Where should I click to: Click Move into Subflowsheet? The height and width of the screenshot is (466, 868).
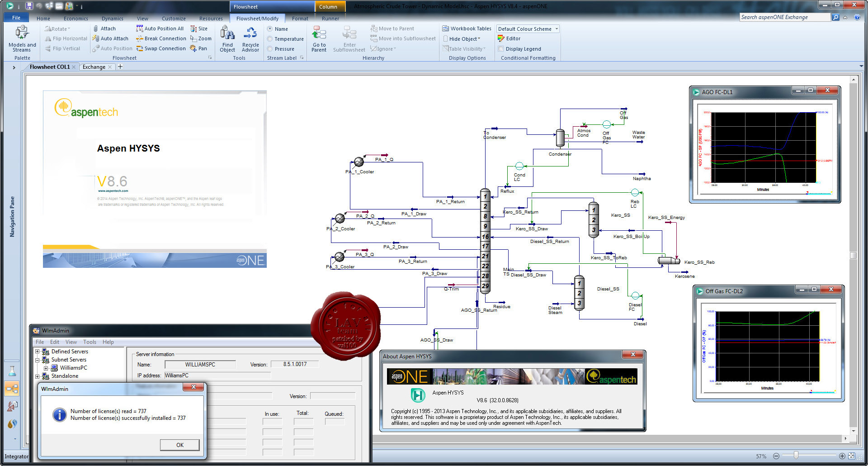click(x=403, y=38)
